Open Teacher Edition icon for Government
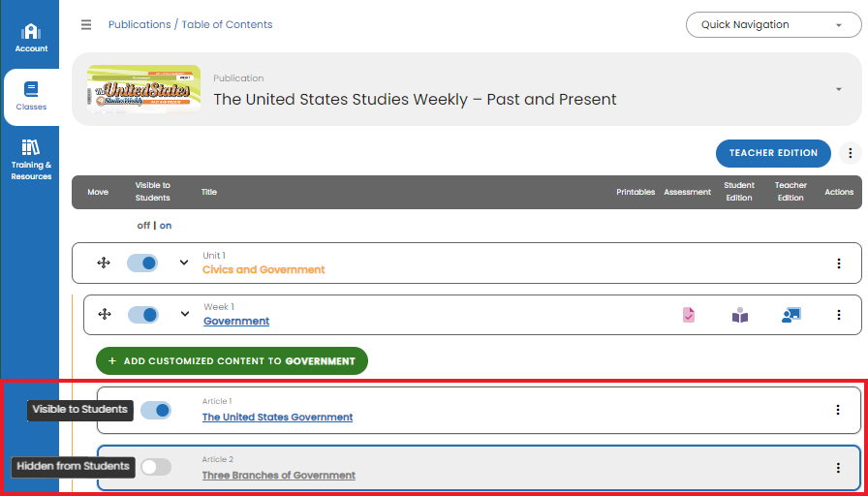This screenshot has width=868, height=496. coord(791,315)
